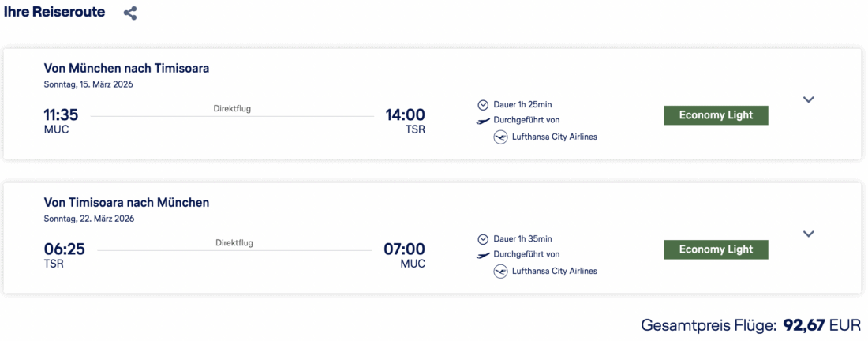Click the 'Von München nach Timisoara' heading
Screen dimensions: 868x341
(126, 68)
